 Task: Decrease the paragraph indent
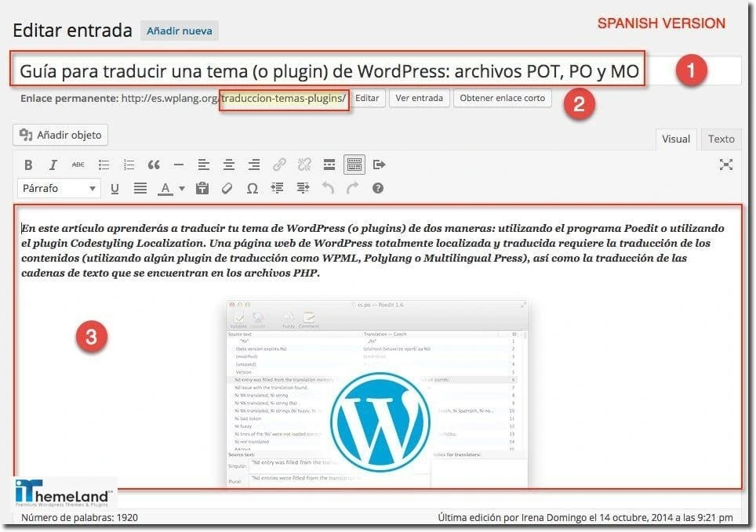click(278, 188)
